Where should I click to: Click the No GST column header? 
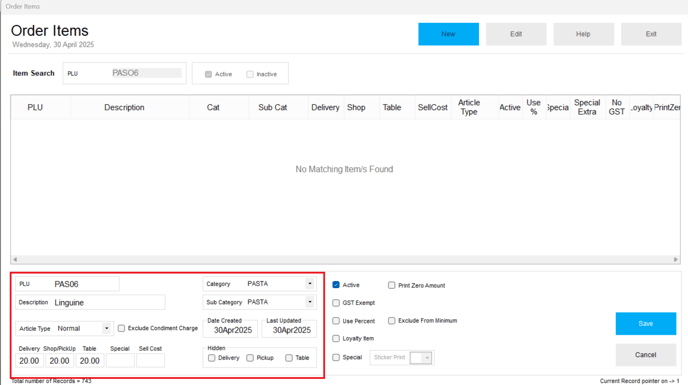pos(616,108)
